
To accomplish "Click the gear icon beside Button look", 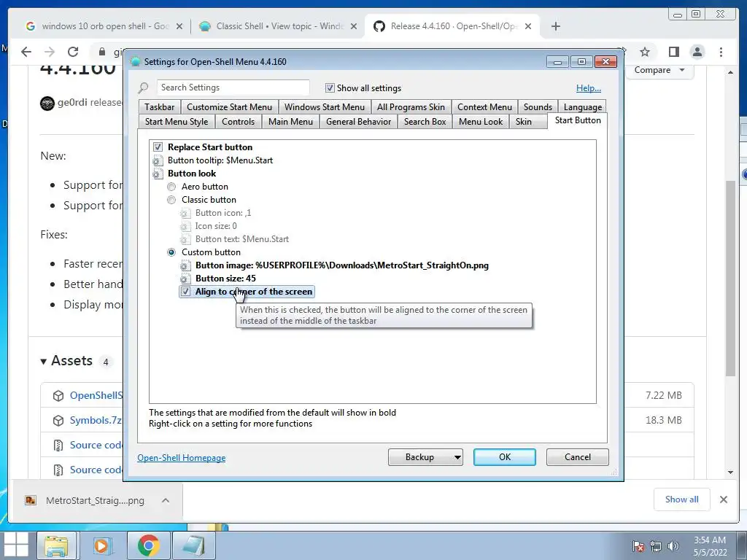I will (158, 174).
